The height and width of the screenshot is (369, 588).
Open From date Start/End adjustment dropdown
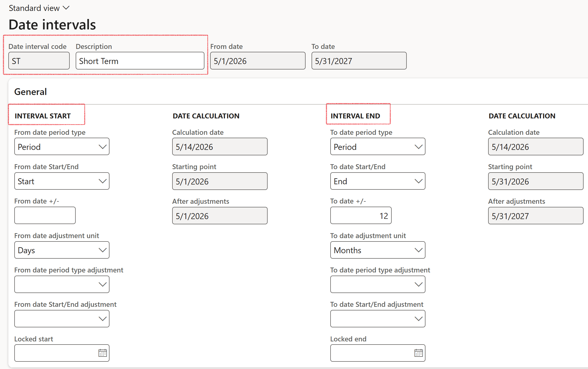pos(62,319)
